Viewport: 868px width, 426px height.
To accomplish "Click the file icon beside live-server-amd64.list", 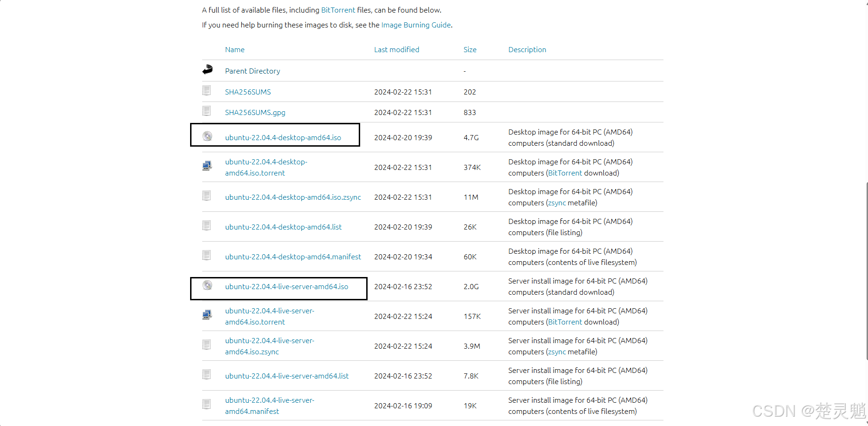I will [207, 375].
